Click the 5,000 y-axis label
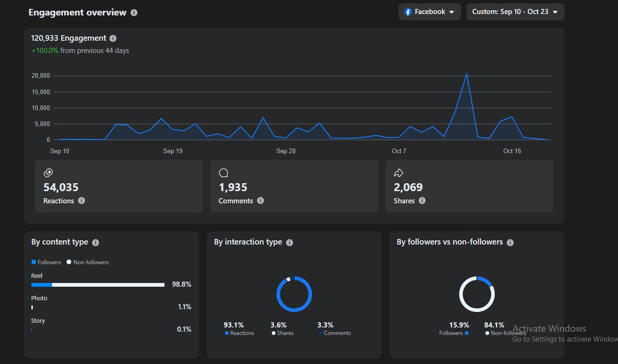The image size is (618, 364). tap(42, 124)
